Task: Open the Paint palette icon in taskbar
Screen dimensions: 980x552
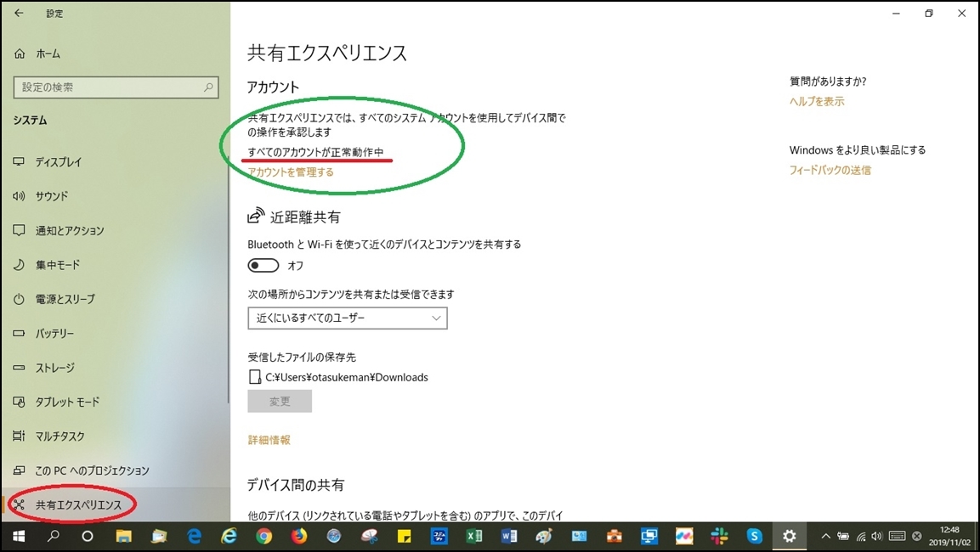Action: (544, 536)
